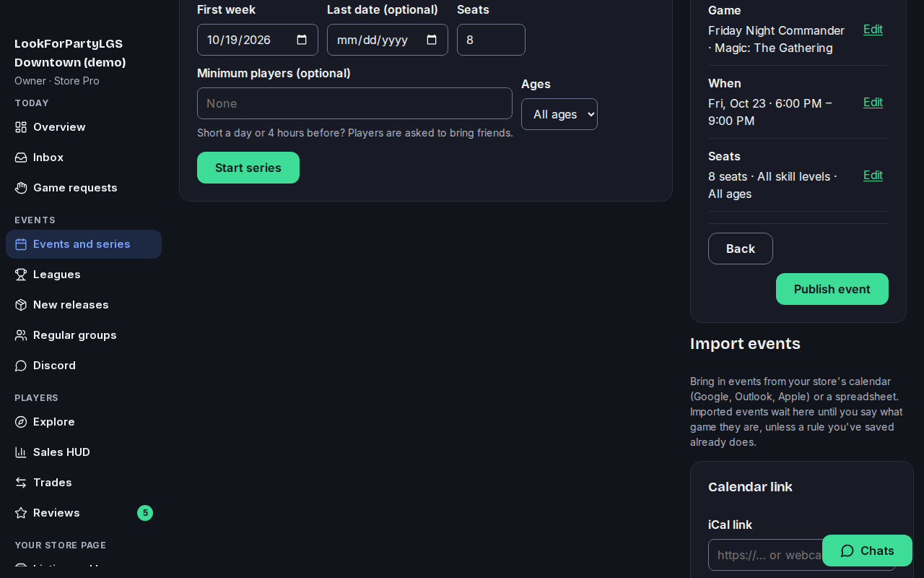
Task: Click Minimum players input field
Action: point(354,103)
